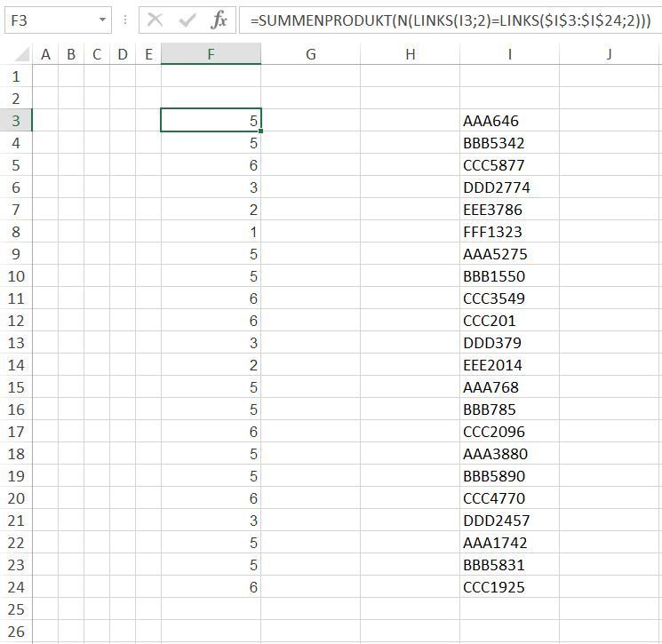Click into the SUMMENPRODUKT formula bar
Screen dimensions: 662x644
point(450,20)
